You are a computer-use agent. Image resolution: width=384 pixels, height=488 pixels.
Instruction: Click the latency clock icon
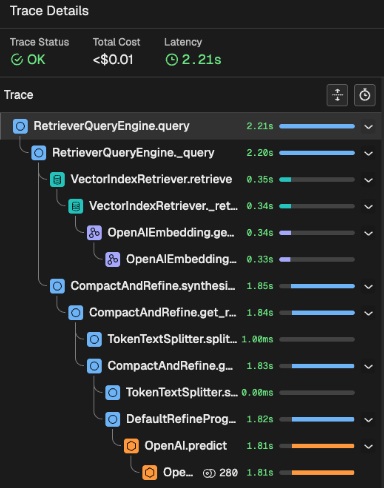click(172, 60)
